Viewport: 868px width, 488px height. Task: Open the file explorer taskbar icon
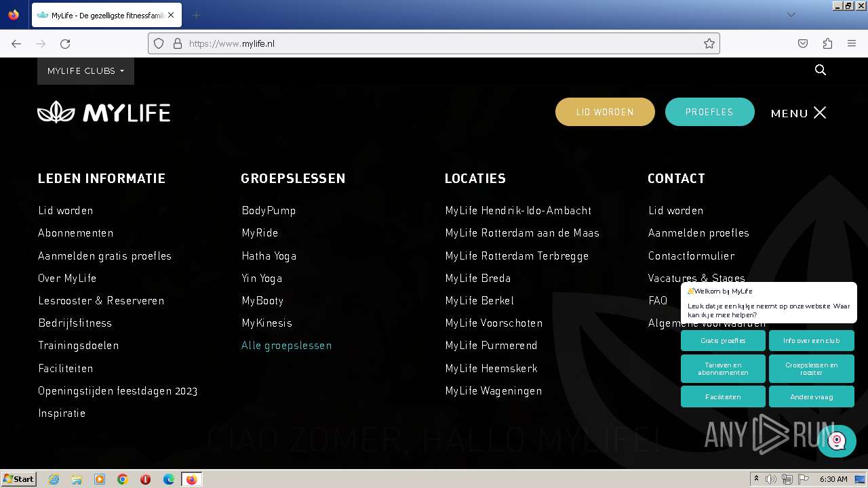tap(77, 479)
